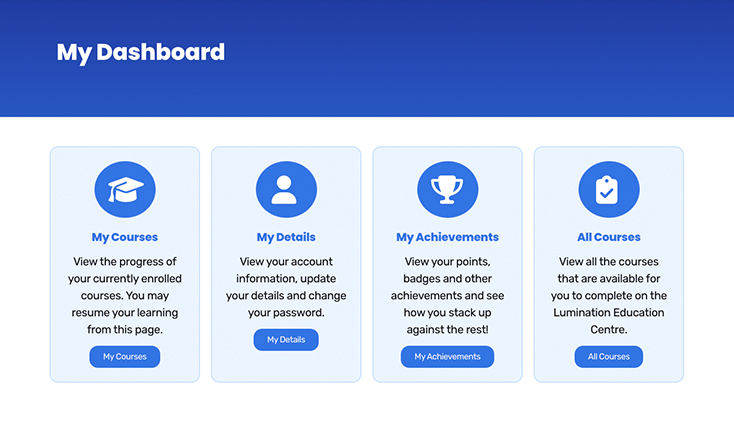Image resolution: width=734 pixels, height=426 pixels.
Task: Open the All Courses heading link
Action: 609,237
